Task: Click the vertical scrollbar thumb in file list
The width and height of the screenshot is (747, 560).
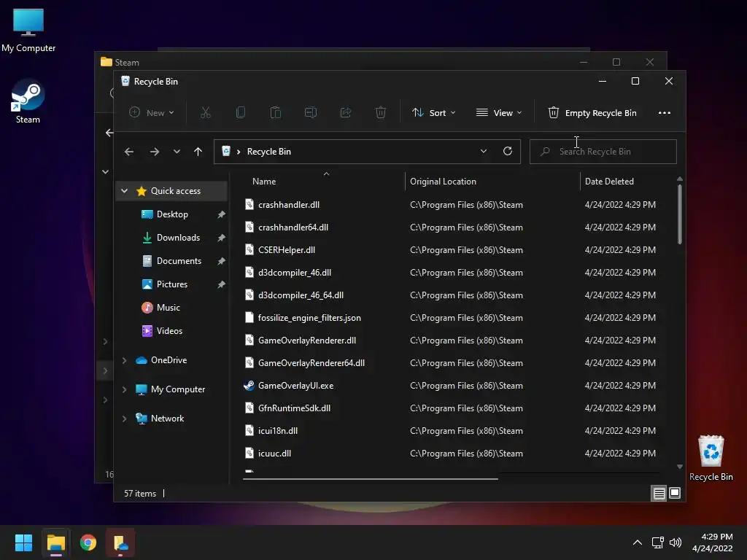Action: [680, 214]
